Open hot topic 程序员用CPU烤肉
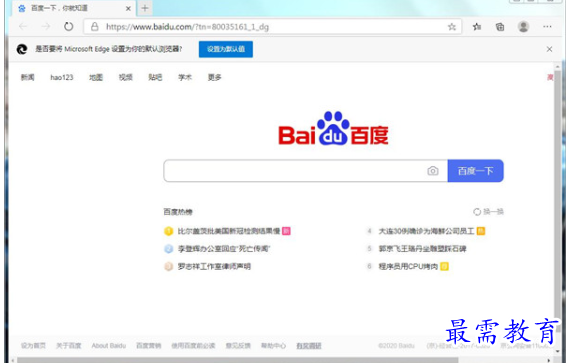 pos(408,266)
